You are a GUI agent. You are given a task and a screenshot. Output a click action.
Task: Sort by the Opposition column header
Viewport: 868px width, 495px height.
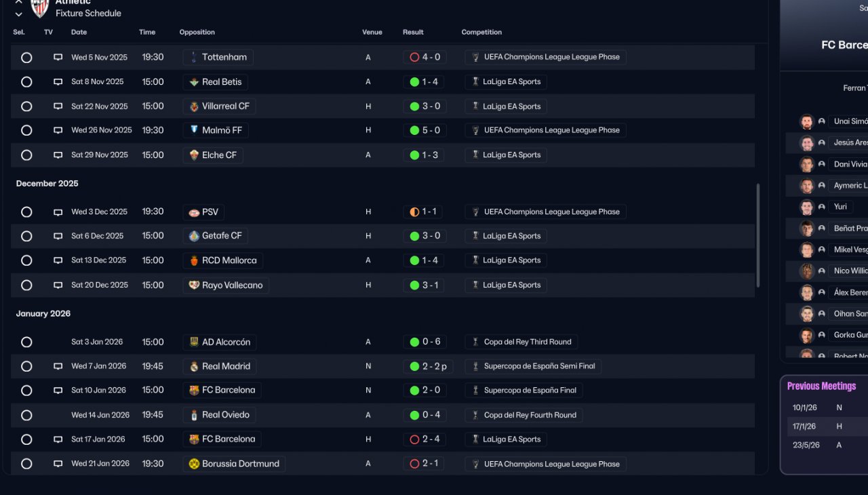(197, 33)
